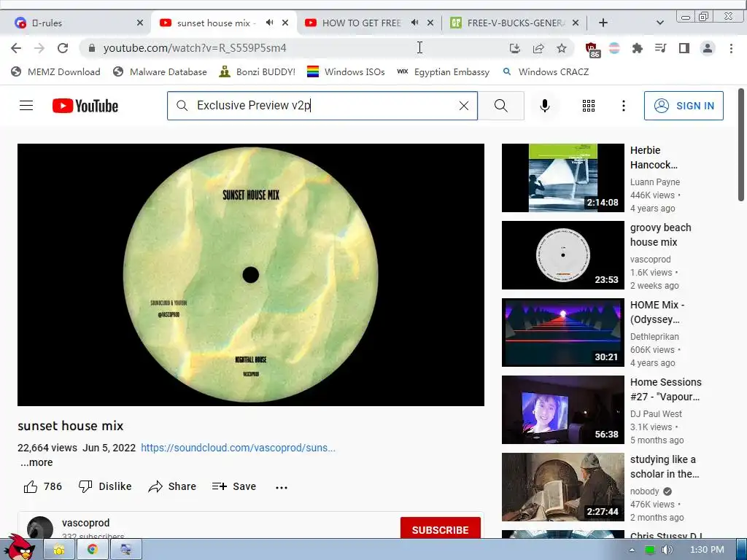Open the soundcloud.com/vascoprod link

(x=238, y=448)
